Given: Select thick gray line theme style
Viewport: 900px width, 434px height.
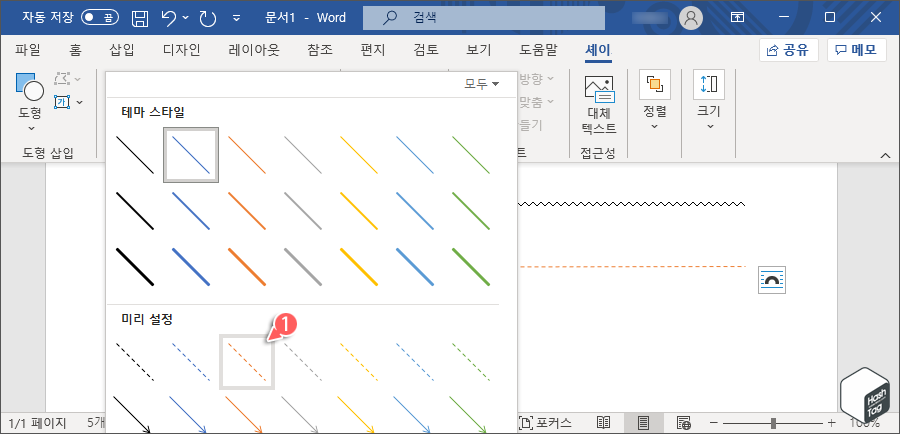Looking at the screenshot, I should point(302,266).
